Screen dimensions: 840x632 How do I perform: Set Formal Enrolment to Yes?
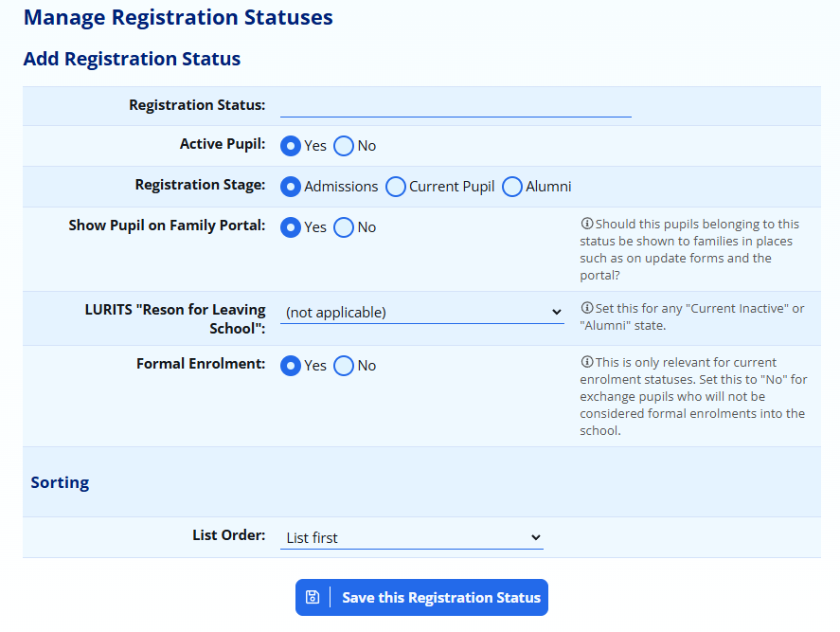pos(291,366)
